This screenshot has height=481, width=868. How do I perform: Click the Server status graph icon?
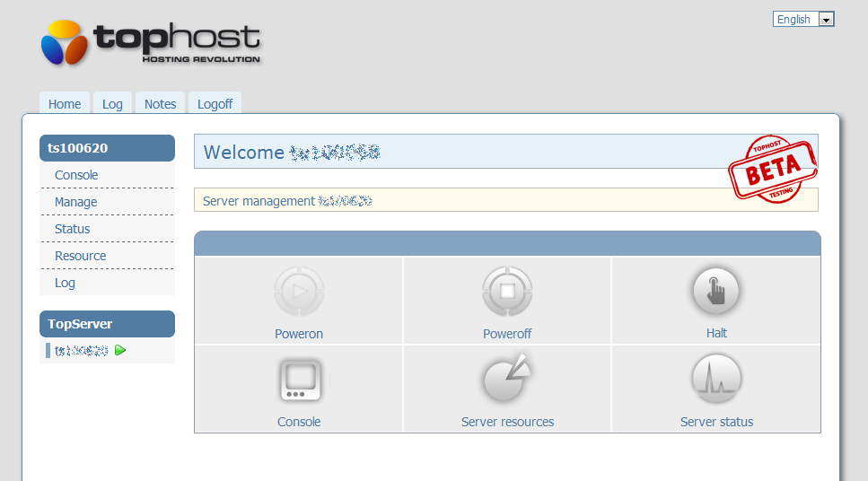(716, 380)
